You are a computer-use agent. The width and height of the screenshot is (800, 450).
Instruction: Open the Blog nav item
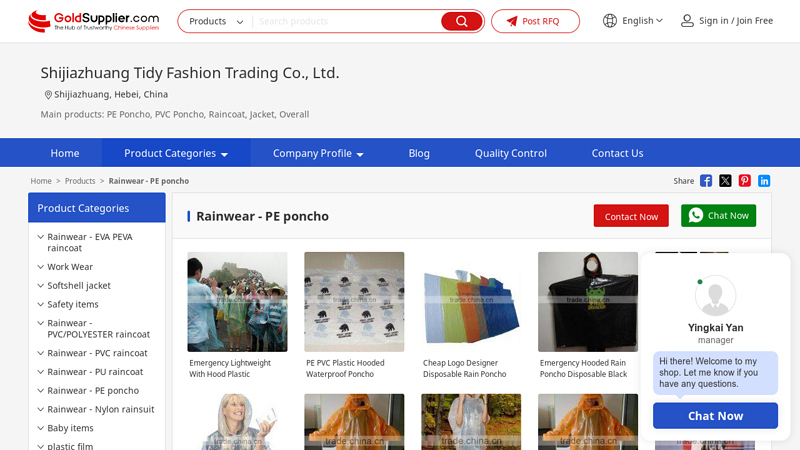coord(419,153)
